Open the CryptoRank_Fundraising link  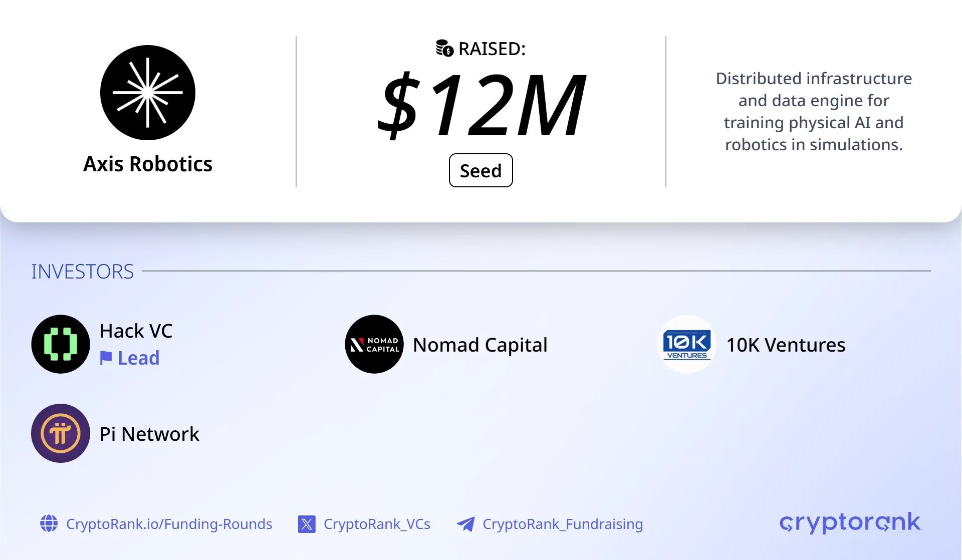click(x=563, y=524)
